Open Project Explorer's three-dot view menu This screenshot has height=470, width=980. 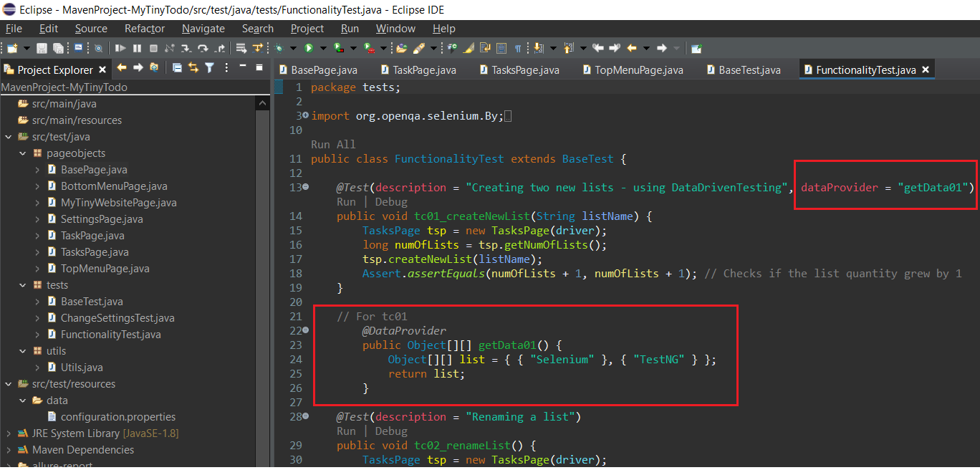[226, 67]
